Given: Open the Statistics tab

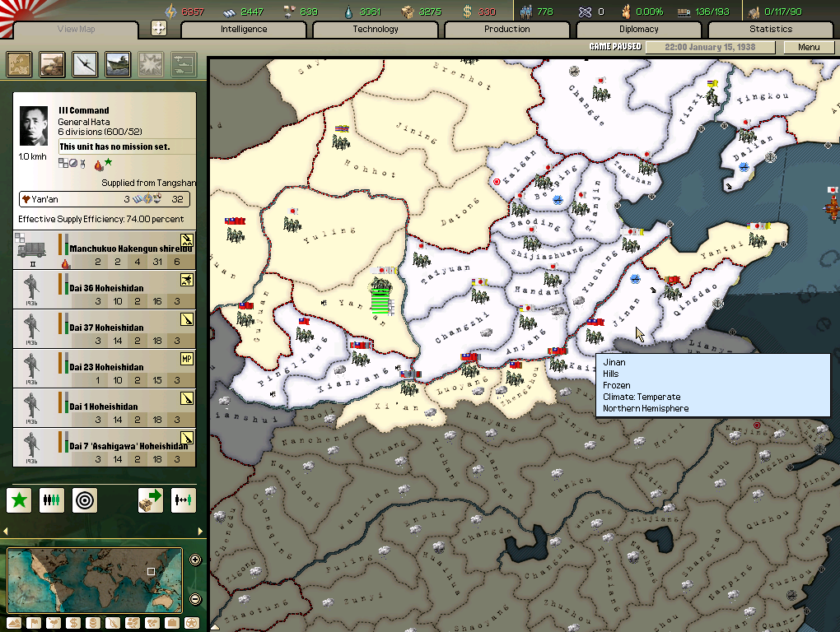Looking at the screenshot, I should (x=770, y=30).
